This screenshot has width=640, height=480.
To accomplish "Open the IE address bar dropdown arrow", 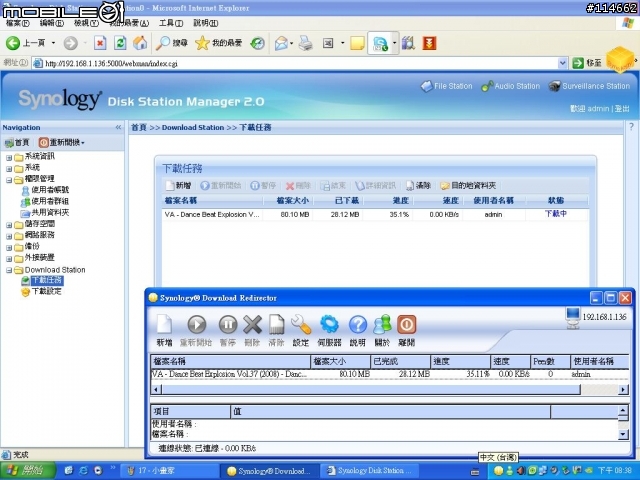I will point(562,63).
